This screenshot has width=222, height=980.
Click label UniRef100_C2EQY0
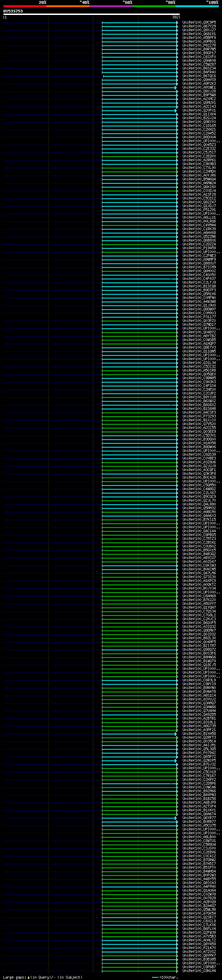pos(199,156)
